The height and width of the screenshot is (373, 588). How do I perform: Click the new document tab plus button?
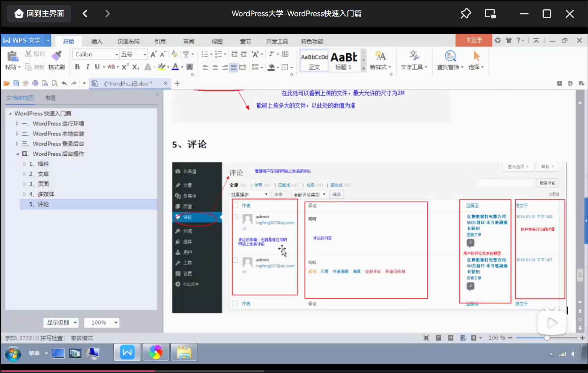pos(177,84)
